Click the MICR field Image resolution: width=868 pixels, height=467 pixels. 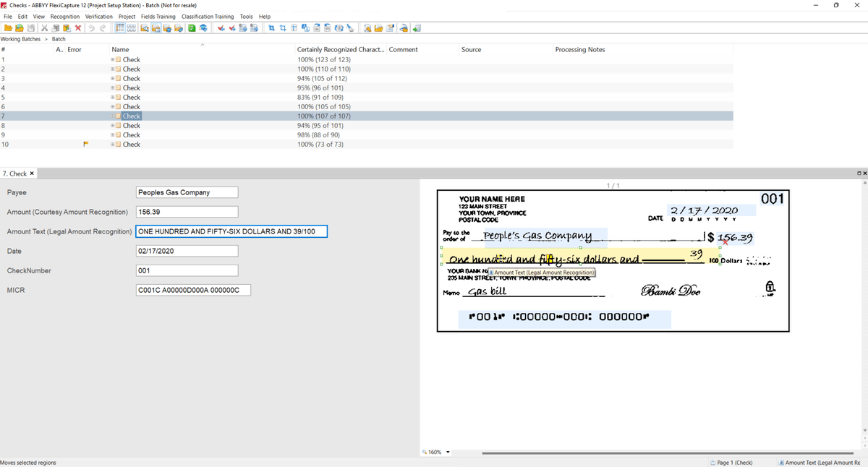193,290
